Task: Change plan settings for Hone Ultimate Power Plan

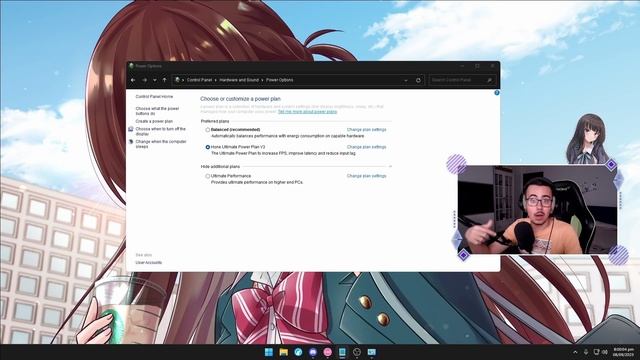Action: 367,147
